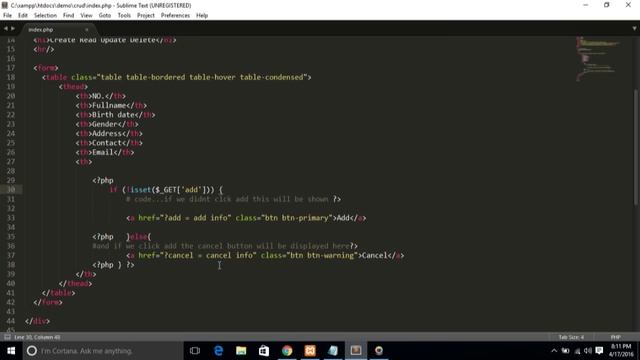The image size is (640, 360).
Task: Click the minimap code preview
Action: (597, 59)
